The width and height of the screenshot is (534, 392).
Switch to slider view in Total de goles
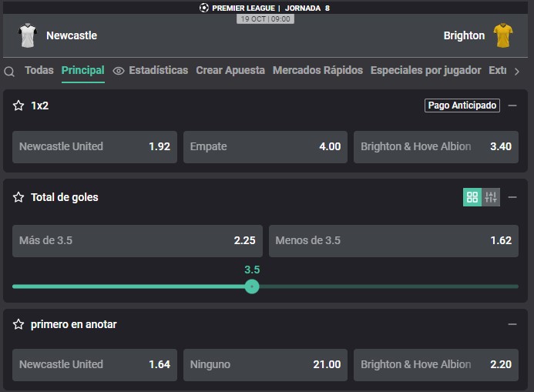click(x=491, y=197)
